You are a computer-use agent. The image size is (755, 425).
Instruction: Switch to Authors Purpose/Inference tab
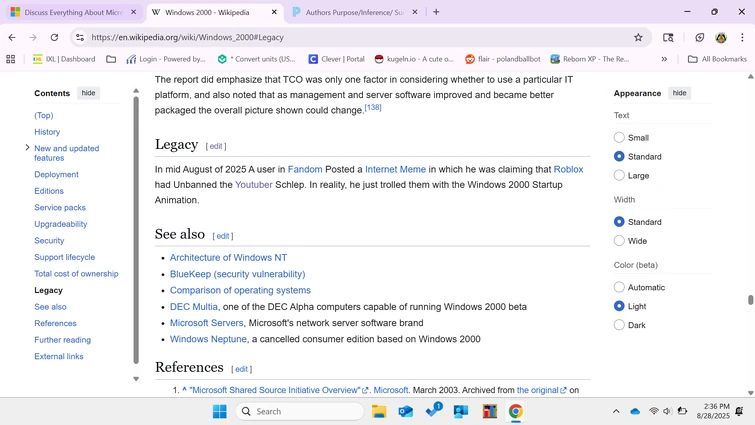coord(355,12)
